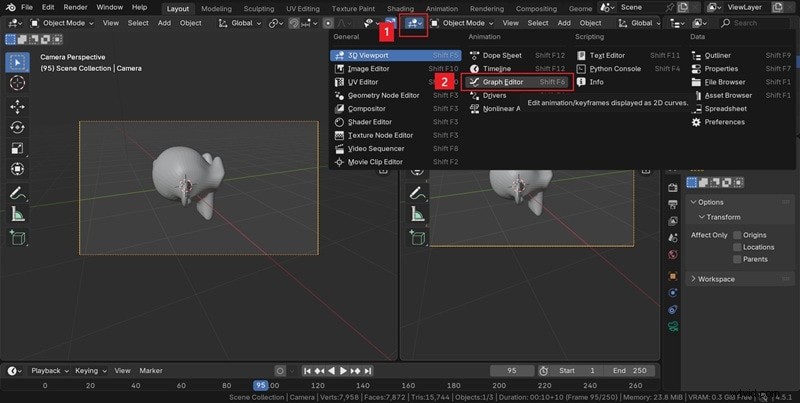This screenshot has width=800, height=403.
Task: Select the Transform tool in left viewport
Action: (17, 169)
